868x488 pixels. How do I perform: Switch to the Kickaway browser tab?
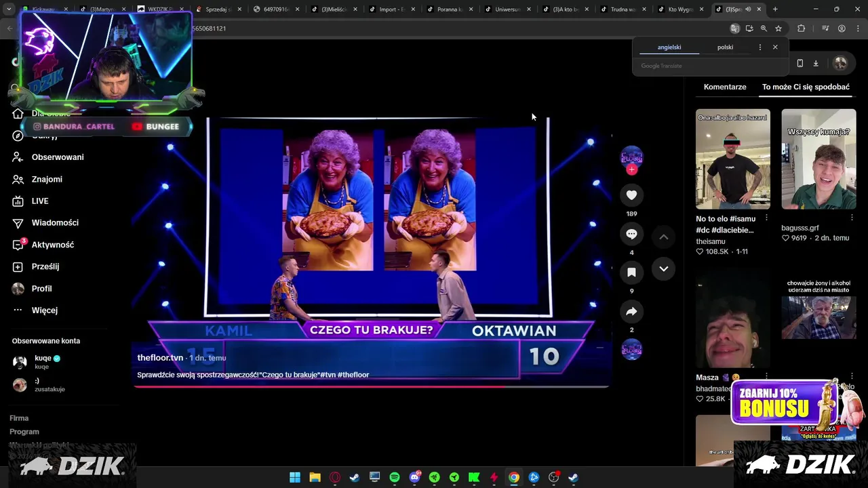[x=43, y=9]
